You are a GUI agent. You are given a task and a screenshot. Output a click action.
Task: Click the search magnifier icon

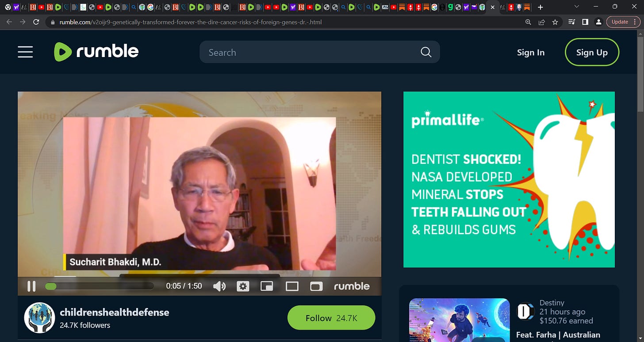(x=425, y=52)
